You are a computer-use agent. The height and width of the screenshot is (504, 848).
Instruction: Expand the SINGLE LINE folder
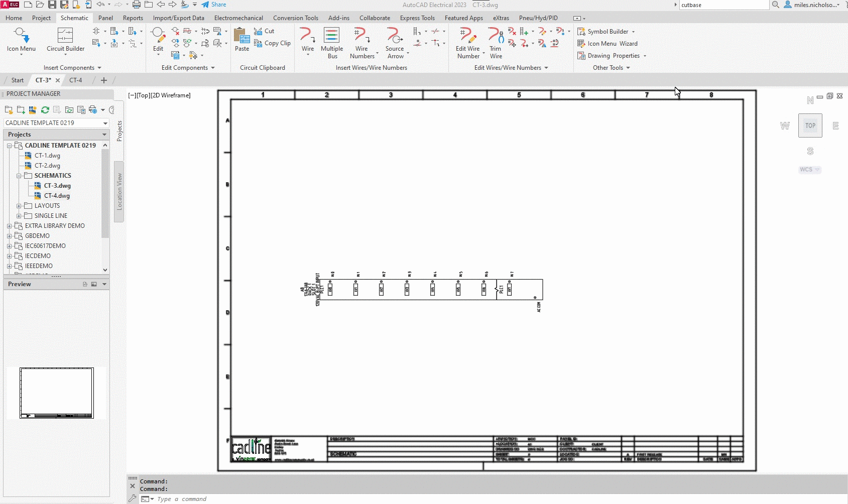pyautogui.click(x=19, y=216)
